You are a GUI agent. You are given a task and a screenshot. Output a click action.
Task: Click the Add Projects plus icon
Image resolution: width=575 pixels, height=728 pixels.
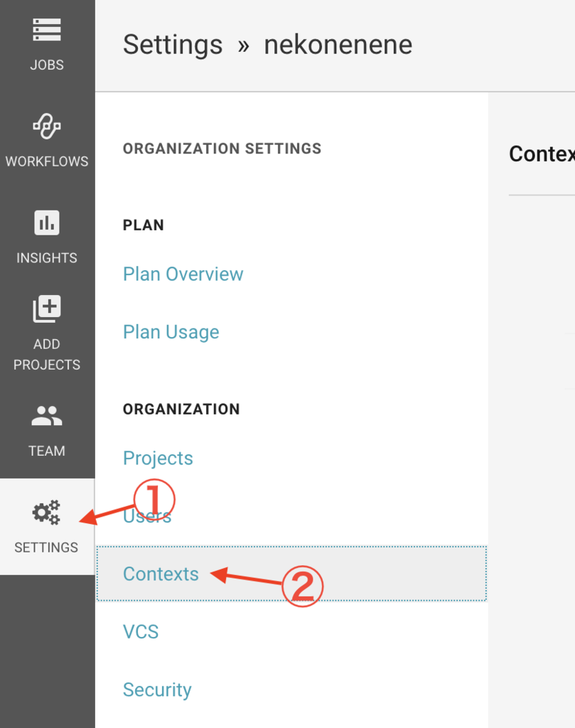point(47,309)
